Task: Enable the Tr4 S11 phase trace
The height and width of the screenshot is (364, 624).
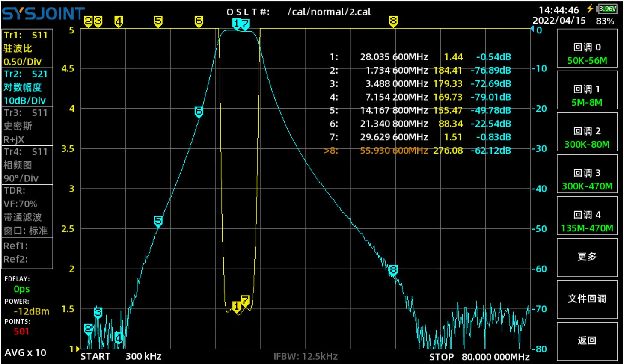Action: [27, 165]
